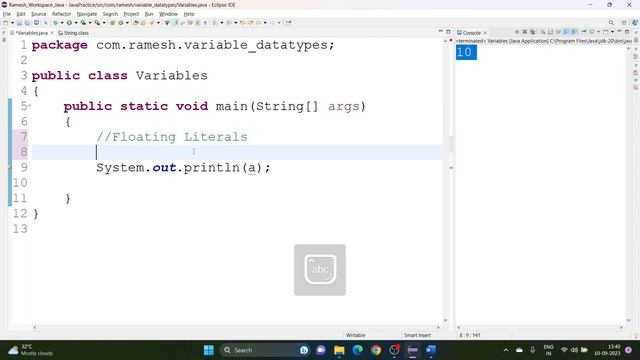Screen dimensions: 640x360
Task: Click the Open Console icon
Action: tap(606, 32)
